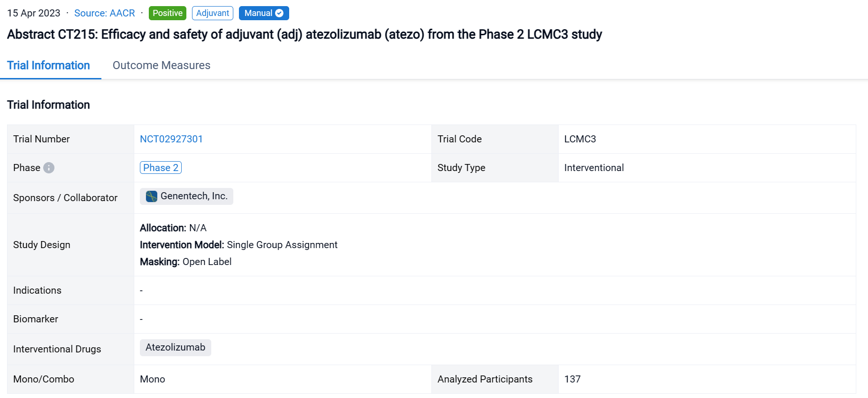Click the Genentech logo icon
This screenshot has width=868, height=398.
[x=151, y=196]
